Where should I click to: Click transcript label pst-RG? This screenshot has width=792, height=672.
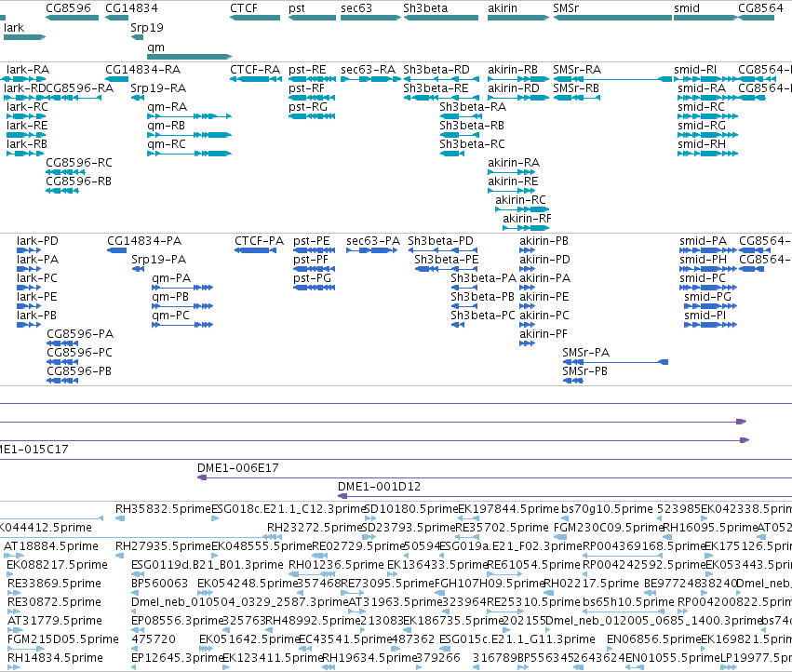(x=308, y=108)
